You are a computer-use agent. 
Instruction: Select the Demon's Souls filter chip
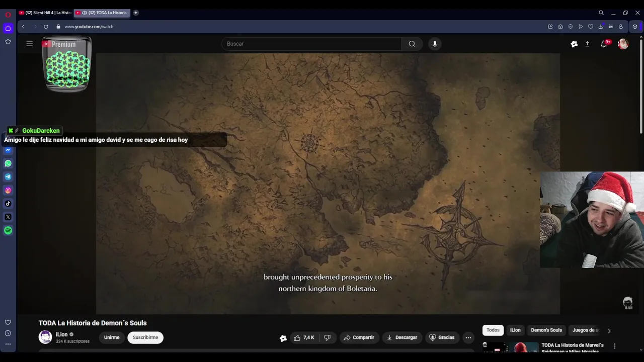click(546, 330)
